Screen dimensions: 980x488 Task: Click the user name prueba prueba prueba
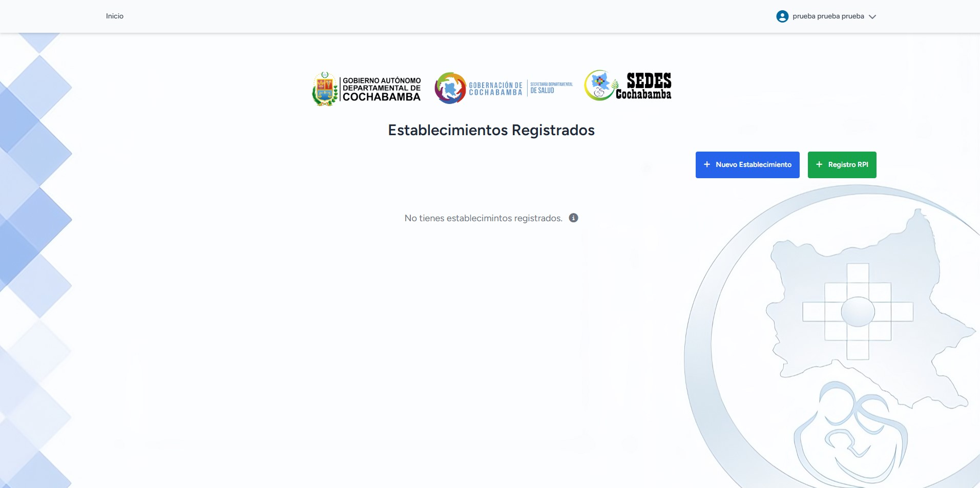(828, 16)
